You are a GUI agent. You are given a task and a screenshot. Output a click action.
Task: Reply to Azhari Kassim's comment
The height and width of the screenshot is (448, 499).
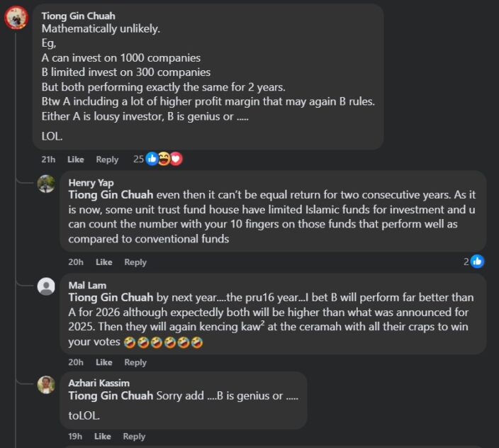tap(134, 437)
